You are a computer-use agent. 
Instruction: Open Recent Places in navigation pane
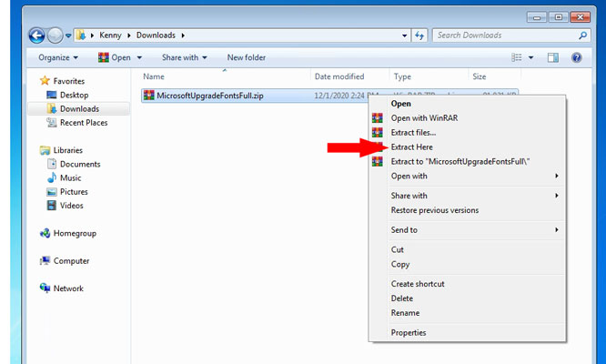click(x=84, y=123)
